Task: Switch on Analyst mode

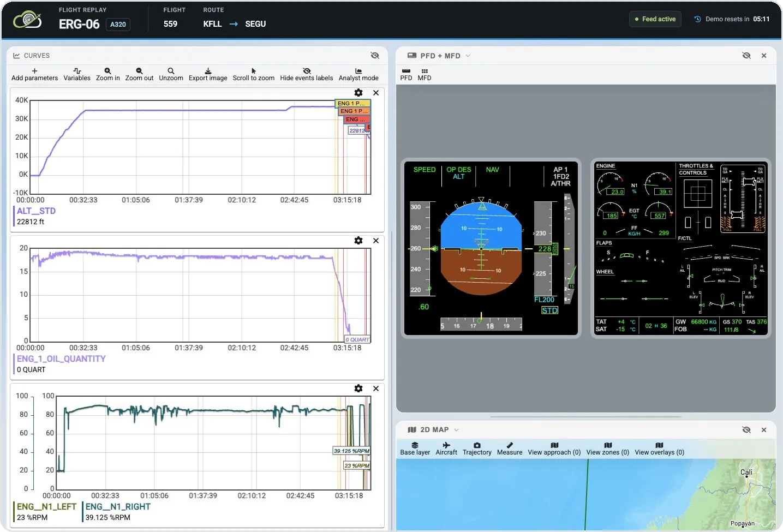Action: [x=358, y=75]
